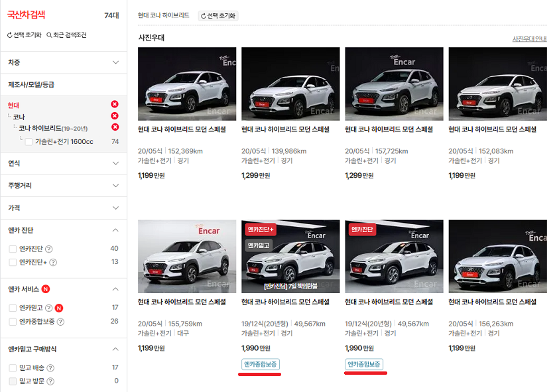Remove the 코나 하이브리드 filter
This screenshot has height=392, width=557.
click(x=115, y=127)
